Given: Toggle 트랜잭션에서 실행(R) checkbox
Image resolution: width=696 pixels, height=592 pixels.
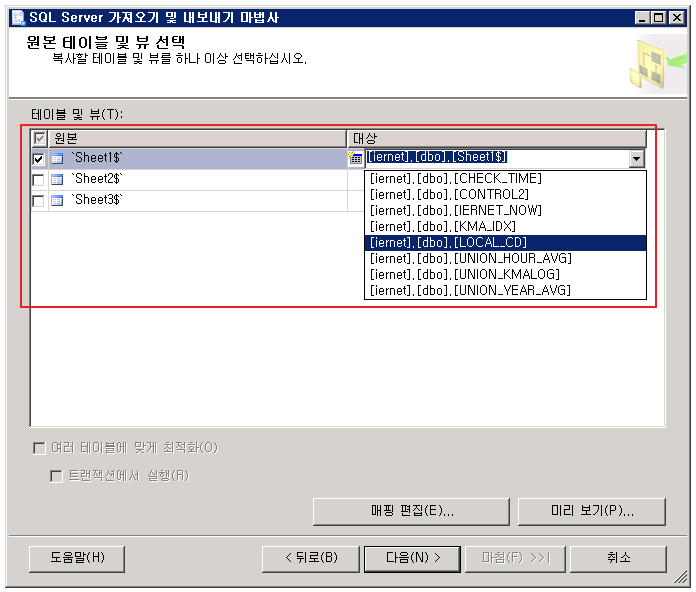Looking at the screenshot, I should pyautogui.click(x=56, y=476).
